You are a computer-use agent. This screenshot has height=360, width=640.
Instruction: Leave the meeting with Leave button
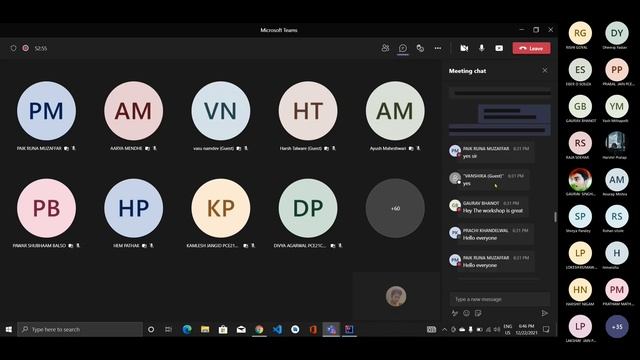[531, 48]
